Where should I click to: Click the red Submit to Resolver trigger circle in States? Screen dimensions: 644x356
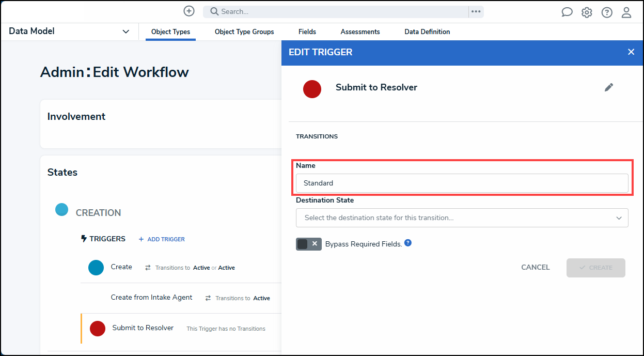(98, 329)
